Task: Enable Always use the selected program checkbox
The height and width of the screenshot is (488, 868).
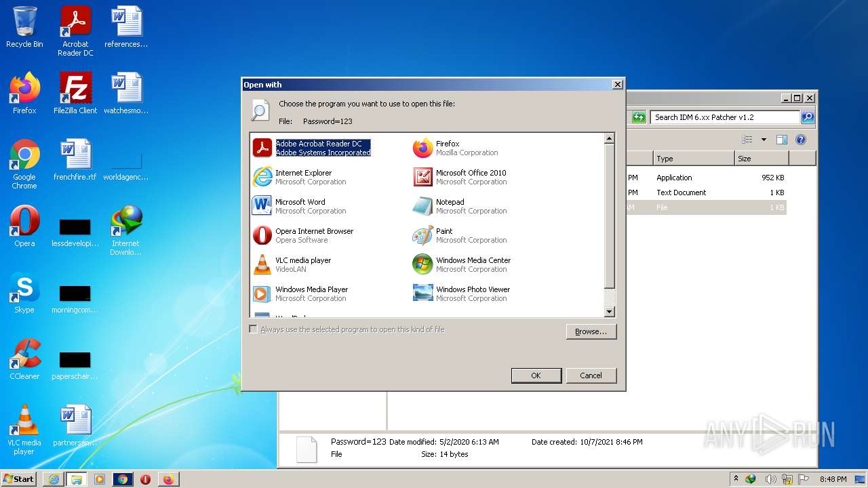Action: (x=253, y=329)
